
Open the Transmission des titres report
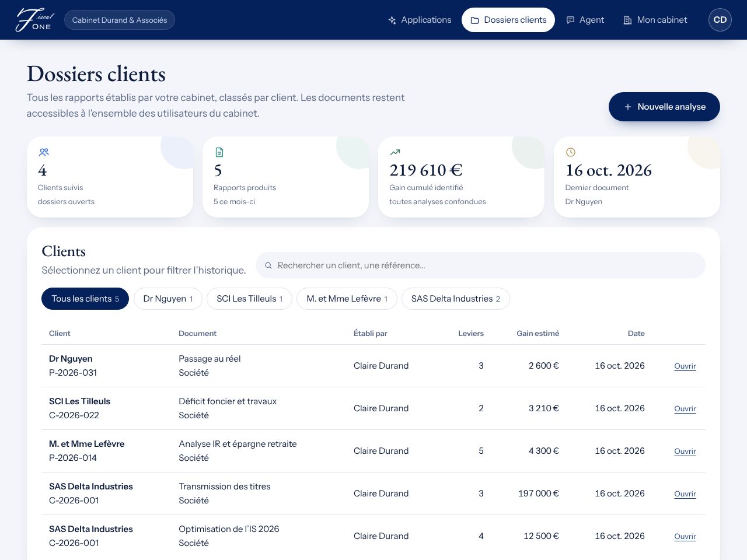pos(685,494)
